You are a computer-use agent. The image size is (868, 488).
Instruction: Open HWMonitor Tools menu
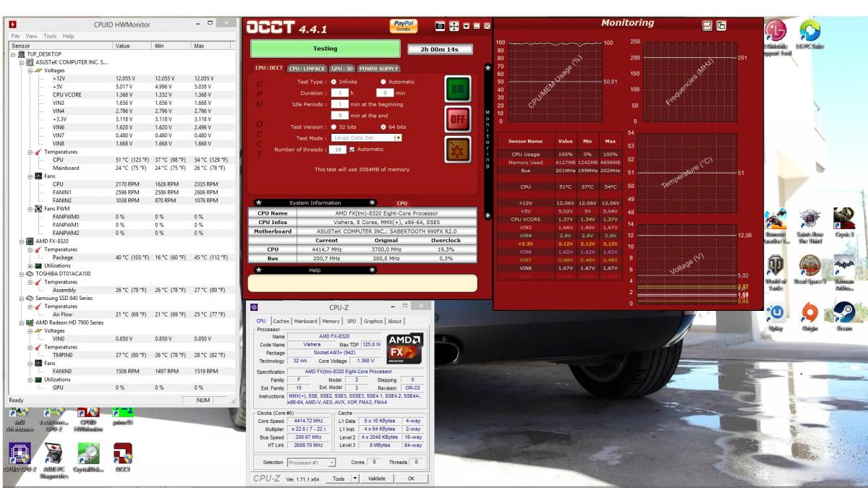click(x=50, y=35)
